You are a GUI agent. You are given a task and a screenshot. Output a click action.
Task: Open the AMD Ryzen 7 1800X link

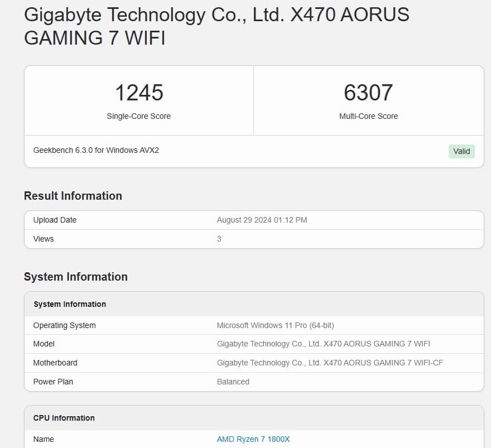click(253, 439)
